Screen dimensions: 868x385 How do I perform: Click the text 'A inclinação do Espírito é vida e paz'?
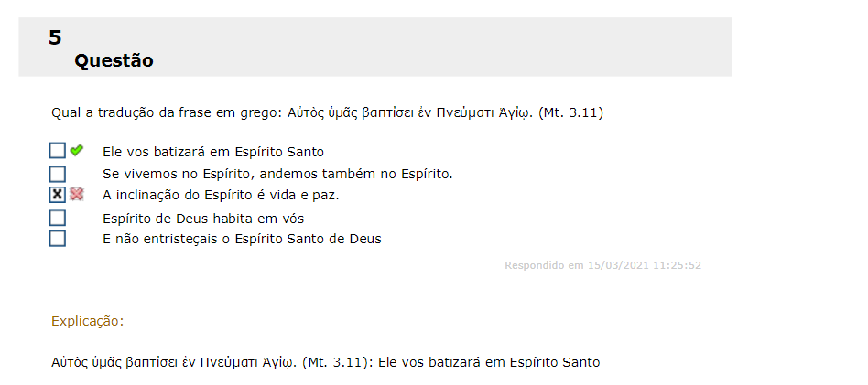(x=227, y=195)
